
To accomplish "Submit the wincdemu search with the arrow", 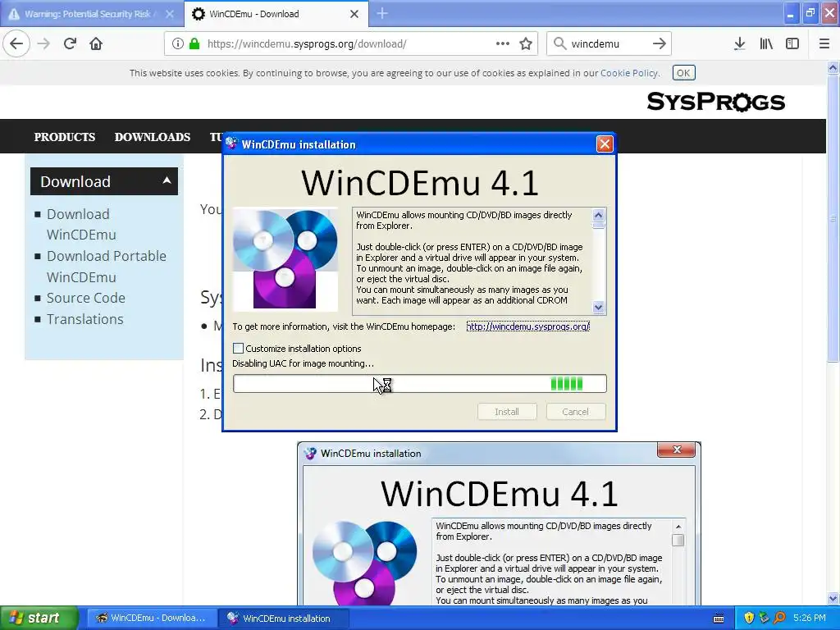I will pyautogui.click(x=660, y=43).
